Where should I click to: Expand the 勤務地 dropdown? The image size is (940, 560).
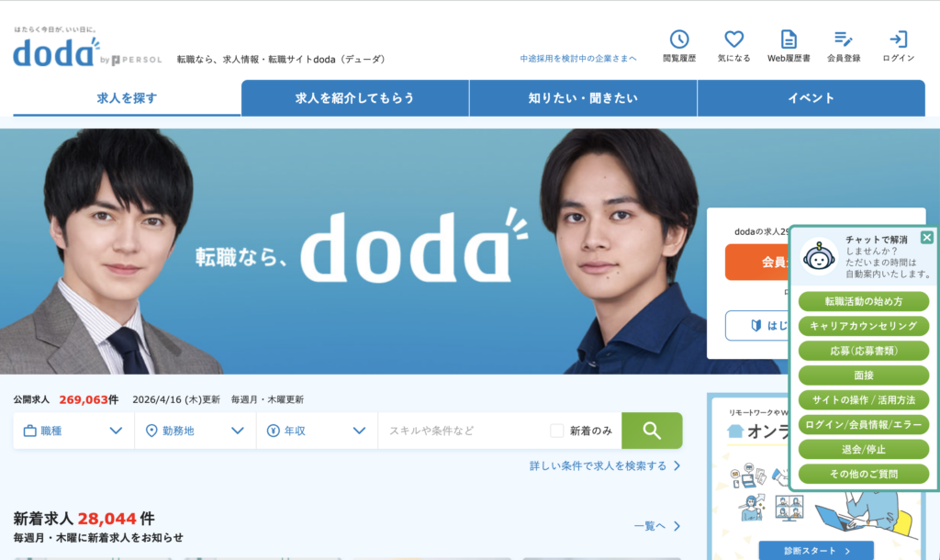point(196,431)
